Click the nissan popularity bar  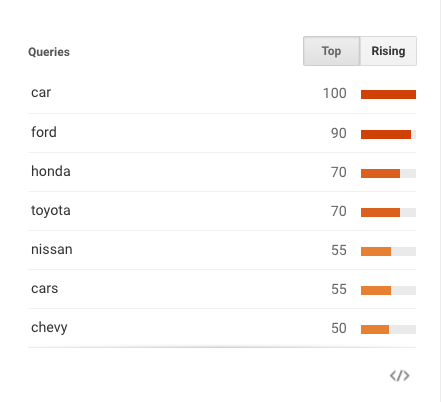[x=388, y=251]
